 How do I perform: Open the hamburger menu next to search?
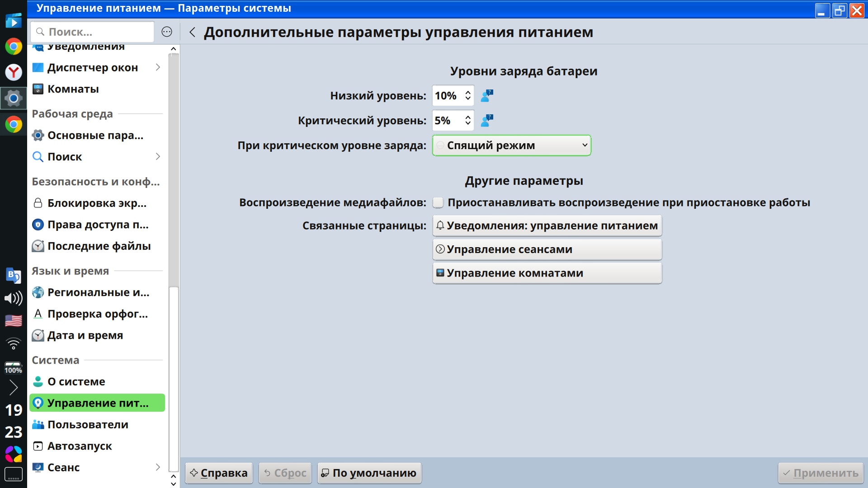click(x=167, y=32)
